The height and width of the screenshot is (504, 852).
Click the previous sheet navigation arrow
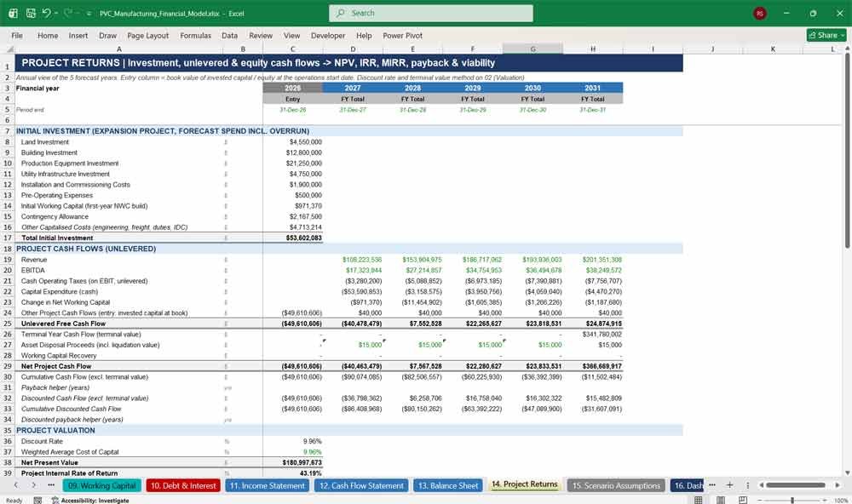tap(15, 485)
